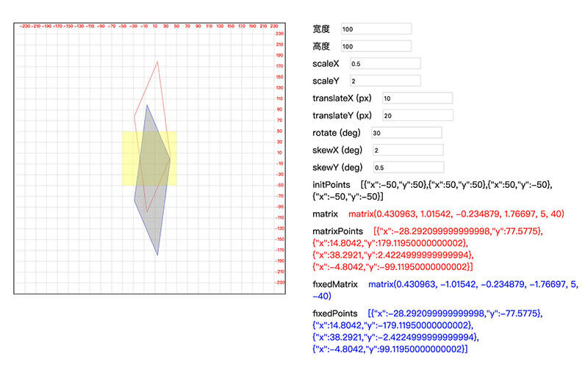Click the rotate (deg) label
The height and width of the screenshot is (370, 588).
[x=337, y=133]
